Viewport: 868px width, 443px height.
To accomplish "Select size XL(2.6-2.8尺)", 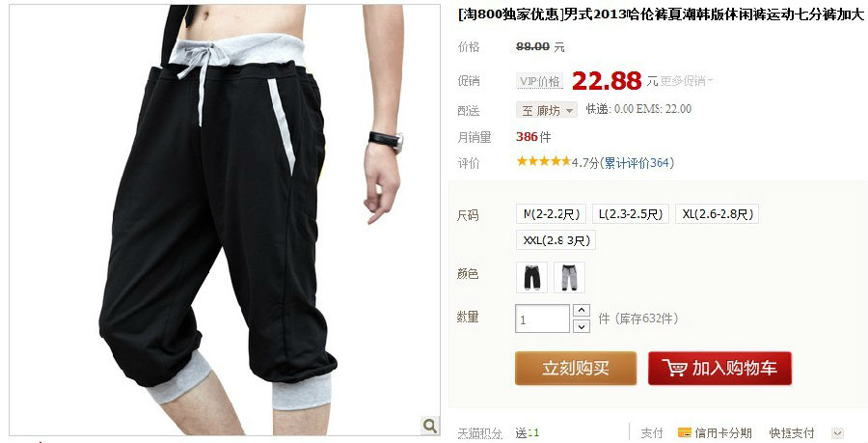I will 717,213.
